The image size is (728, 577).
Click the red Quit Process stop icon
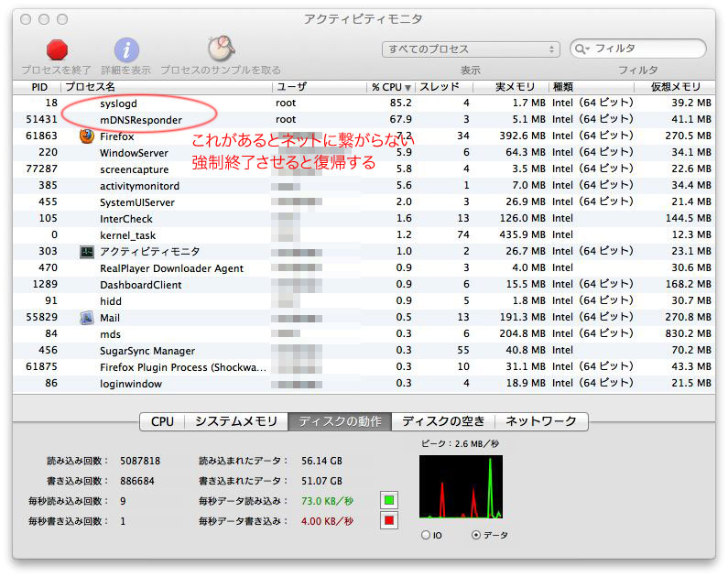[57, 50]
